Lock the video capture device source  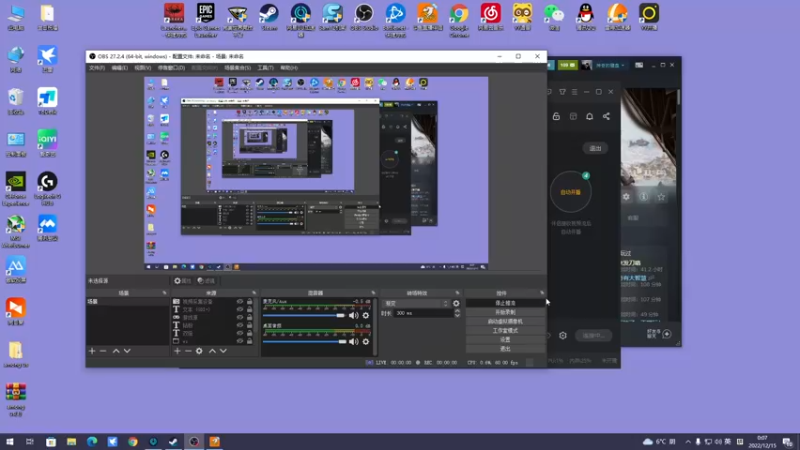tap(249, 302)
